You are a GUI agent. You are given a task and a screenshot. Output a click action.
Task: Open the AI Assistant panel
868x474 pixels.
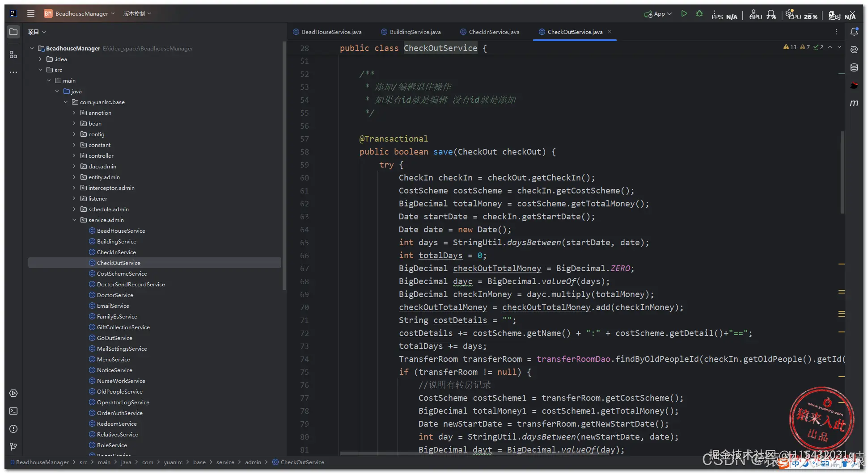pyautogui.click(x=854, y=50)
